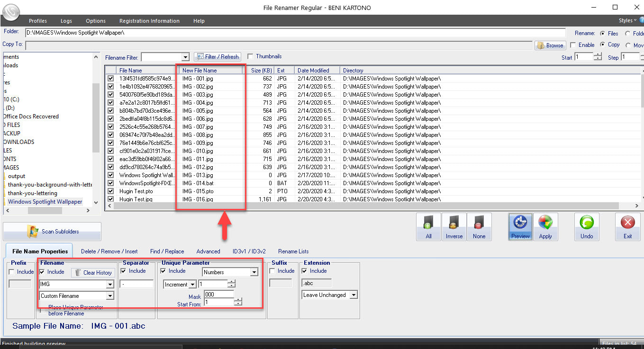
Task: Open the Profiles menu
Action: click(38, 21)
